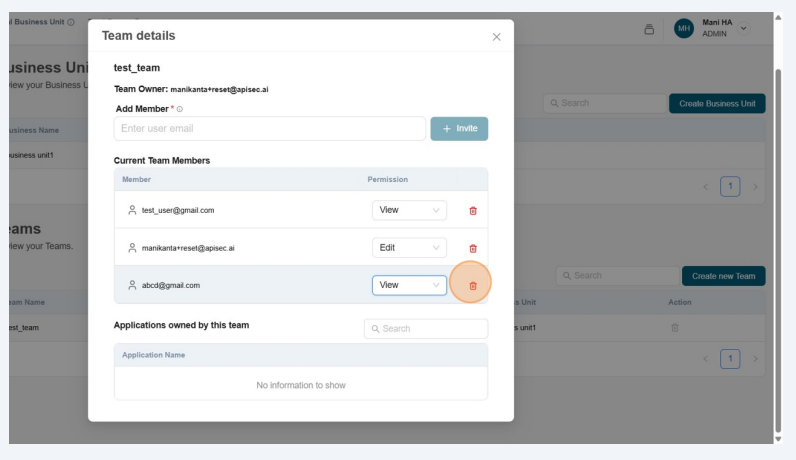Click Create new Team button
The width and height of the screenshot is (796, 460).
[723, 276]
